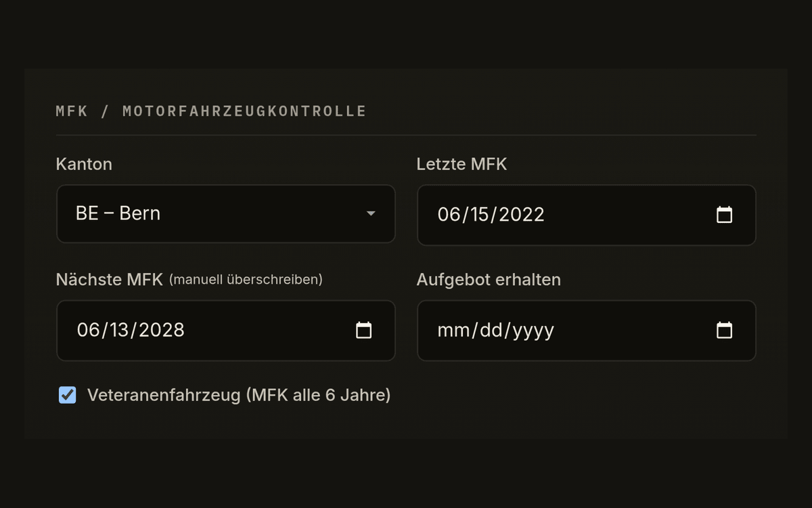Select the day 15 in Letzte MFK date
The width and height of the screenshot is (812, 508).
coord(478,215)
